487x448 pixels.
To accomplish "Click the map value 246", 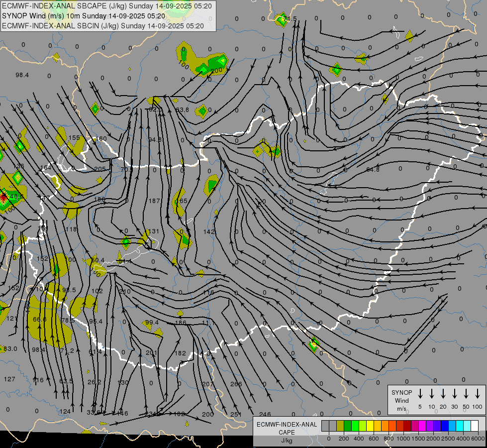I will pyautogui.click(x=265, y=414).
